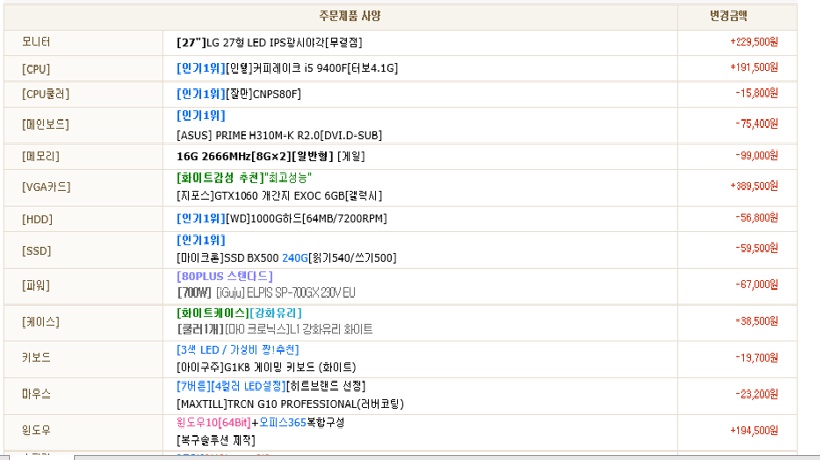Click the -38,500원 case price
This screenshot has width=825, height=460.
click(757, 322)
